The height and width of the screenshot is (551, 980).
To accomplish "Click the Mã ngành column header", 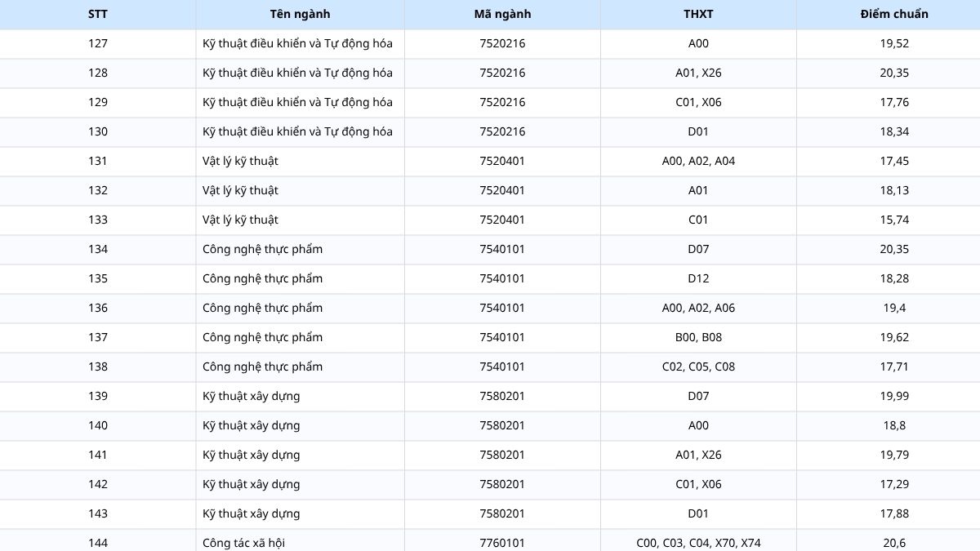I will 502,14.
